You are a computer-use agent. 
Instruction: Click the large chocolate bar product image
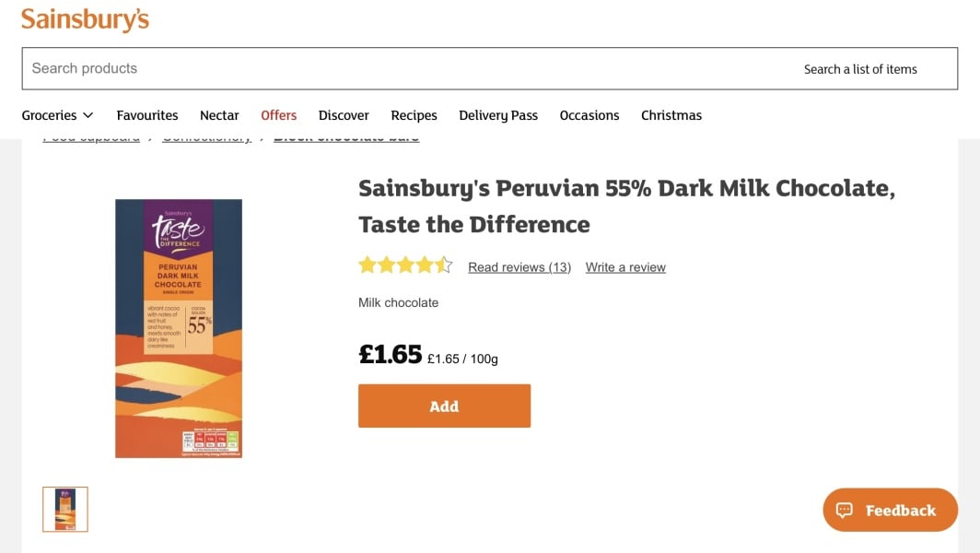(179, 328)
